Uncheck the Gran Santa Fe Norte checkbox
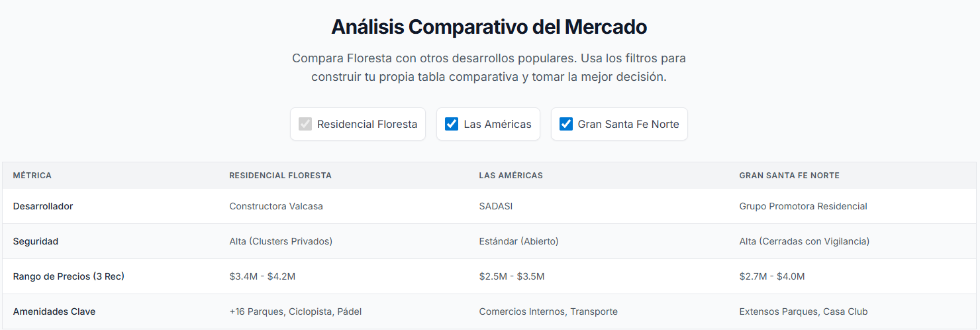This screenshot has width=980, height=330. 566,124
